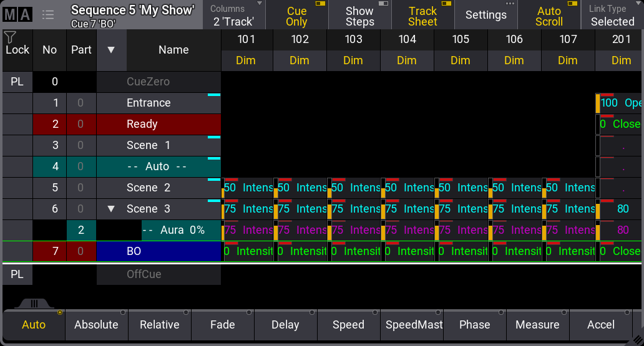Click the MA logo icon
The width and height of the screenshot is (644, 346).
17,15
